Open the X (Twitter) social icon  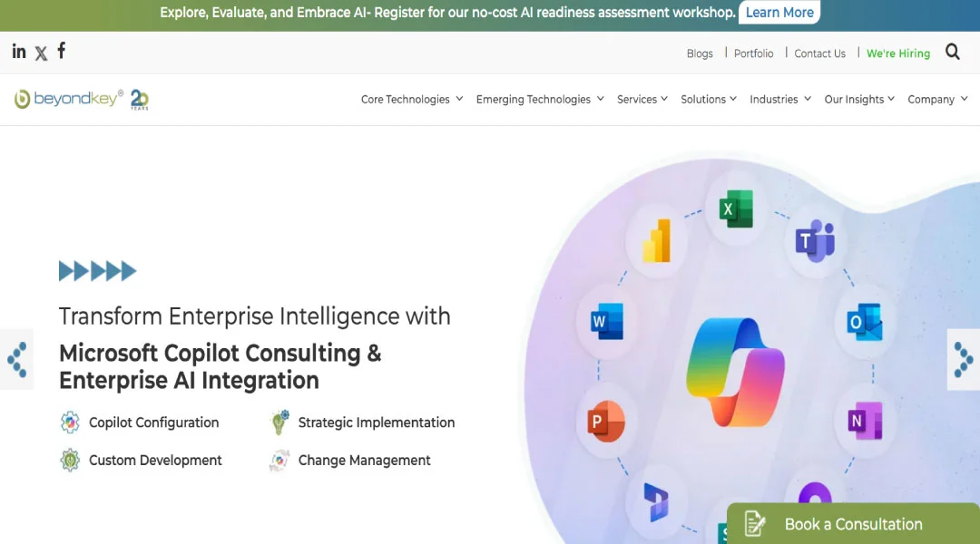[41, 53]
